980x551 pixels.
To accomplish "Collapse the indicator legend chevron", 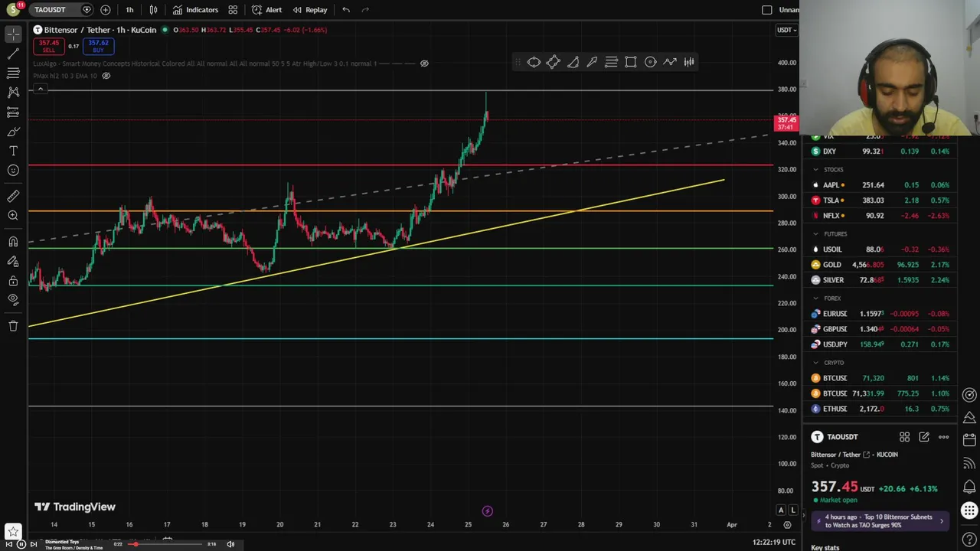I will click(x=41, y=89).
